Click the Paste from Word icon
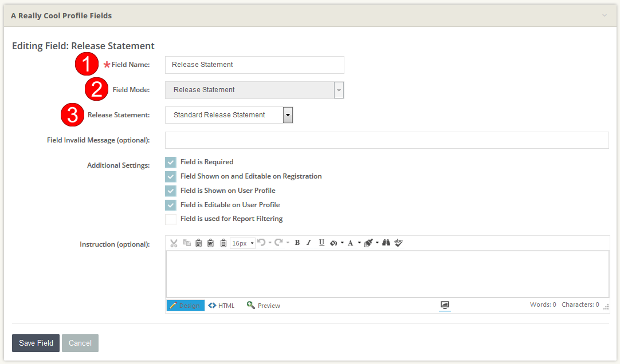Screen dimensions: 620x364 (210, 243)
